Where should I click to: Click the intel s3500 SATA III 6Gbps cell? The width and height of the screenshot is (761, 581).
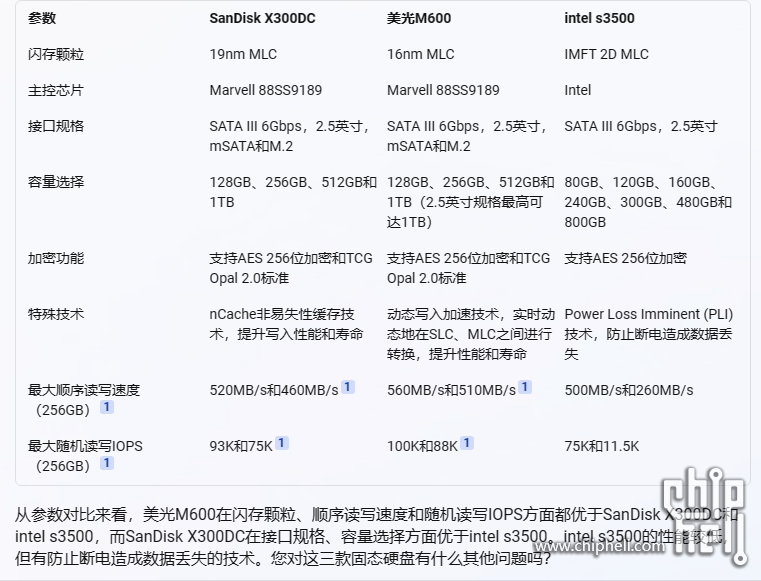[641, 126]
